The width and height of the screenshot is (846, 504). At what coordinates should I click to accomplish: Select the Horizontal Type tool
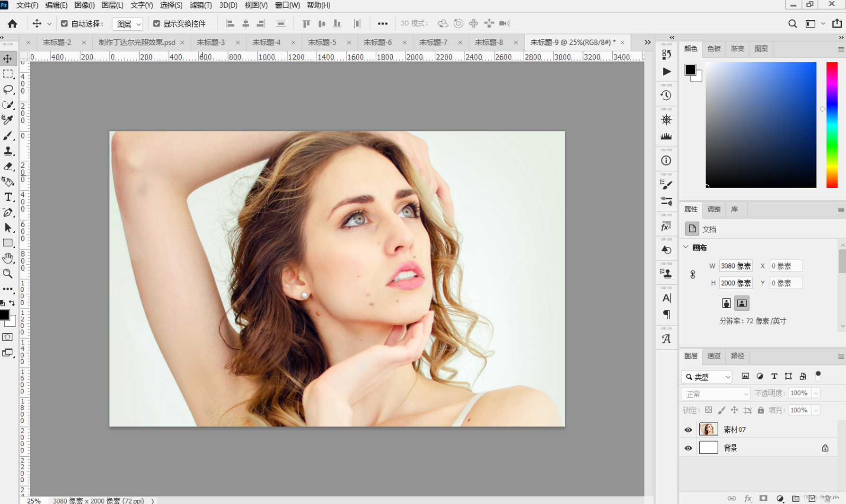click(x=8, y=197)
